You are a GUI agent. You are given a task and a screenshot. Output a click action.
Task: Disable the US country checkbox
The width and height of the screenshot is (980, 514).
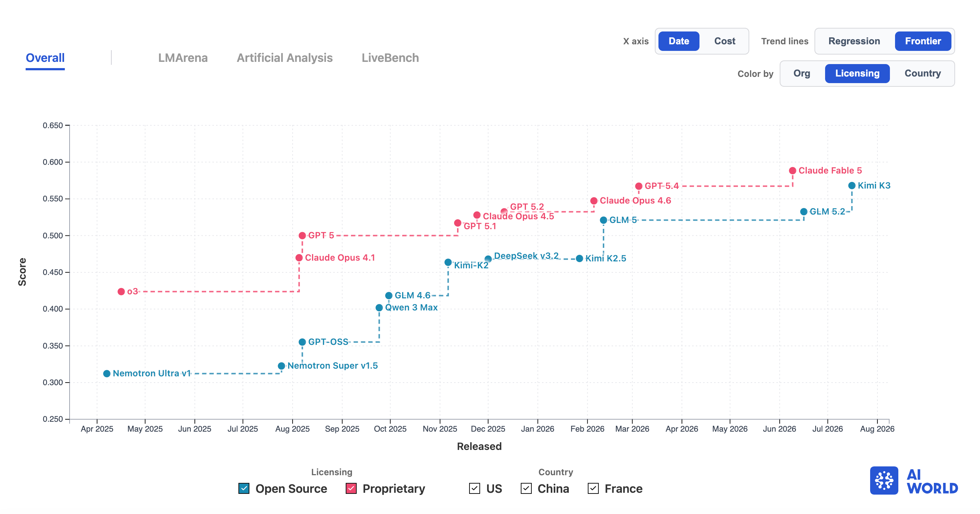point(474,488)
